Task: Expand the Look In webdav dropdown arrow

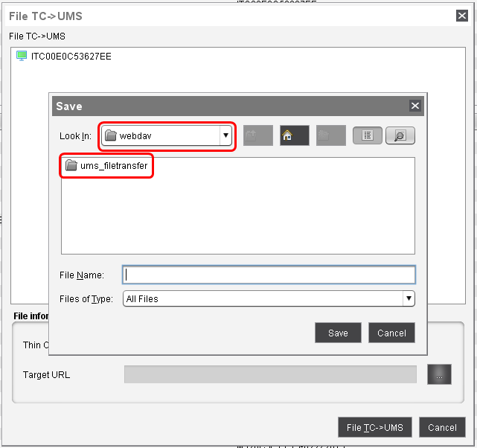Action: (225, 135)
